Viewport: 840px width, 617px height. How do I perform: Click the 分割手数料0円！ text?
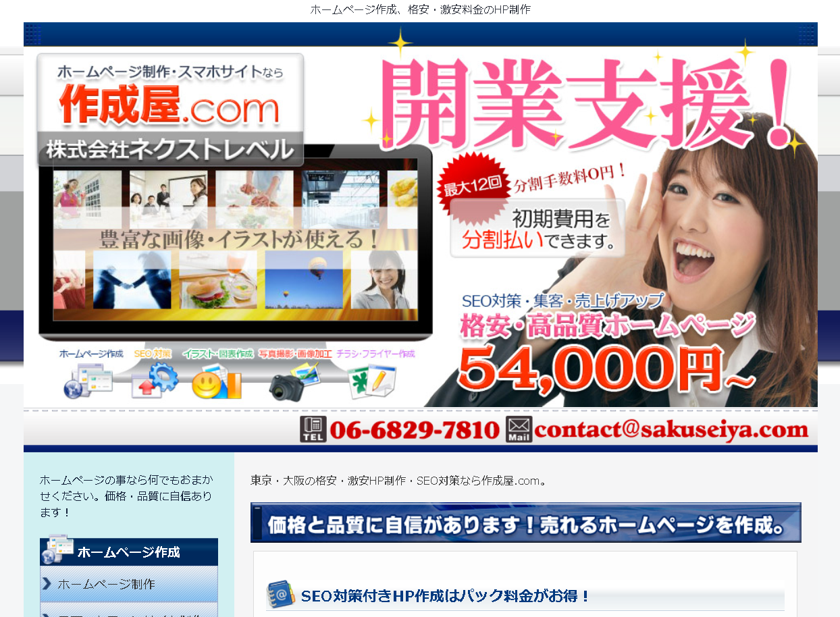tap(571, 179)
